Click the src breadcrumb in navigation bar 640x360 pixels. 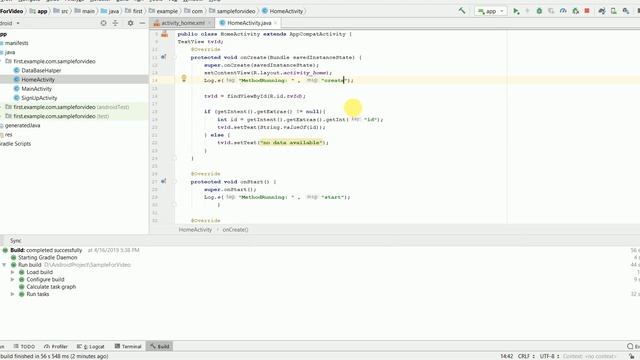click(x=61, y=11)
